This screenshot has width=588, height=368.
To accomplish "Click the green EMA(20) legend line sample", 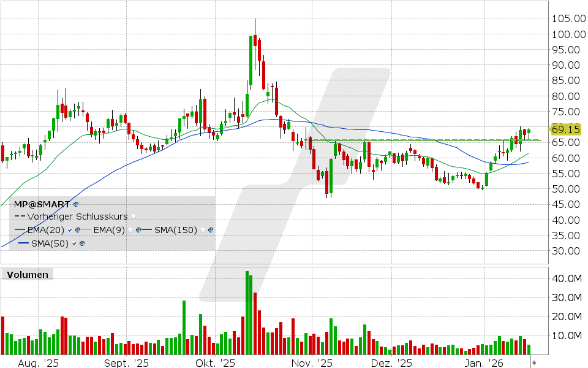I will (x=20, y=229).
